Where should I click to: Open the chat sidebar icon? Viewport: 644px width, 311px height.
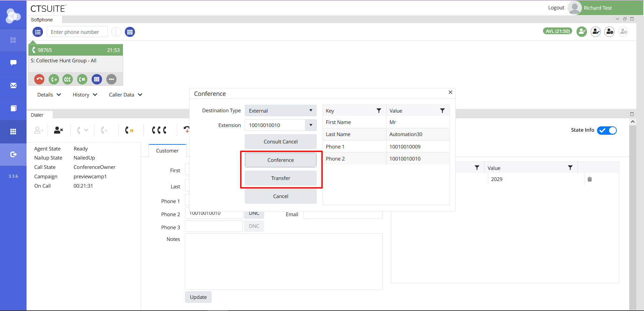click(13, 63)
